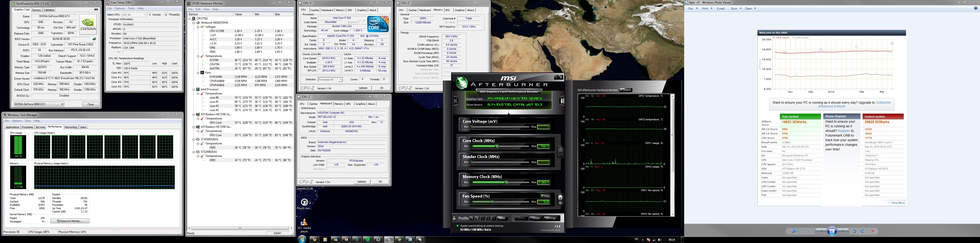Open the Windows Start orb

pos(302,239)
